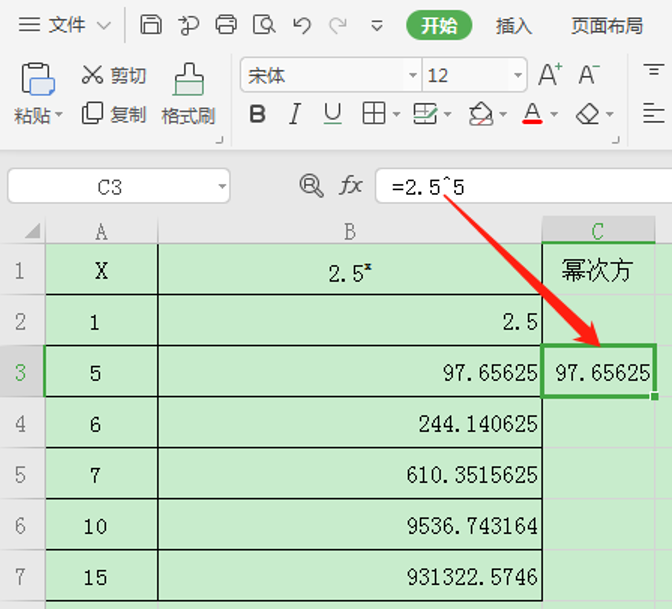Expand the fill color dropdown arrow
The image size is (672, 609).
click(503, 114)
